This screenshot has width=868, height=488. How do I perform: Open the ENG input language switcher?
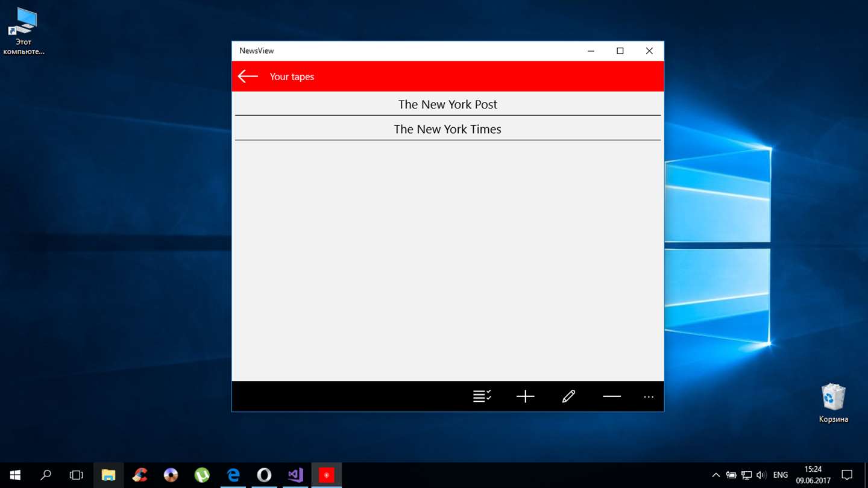click(x=781, y=475)
